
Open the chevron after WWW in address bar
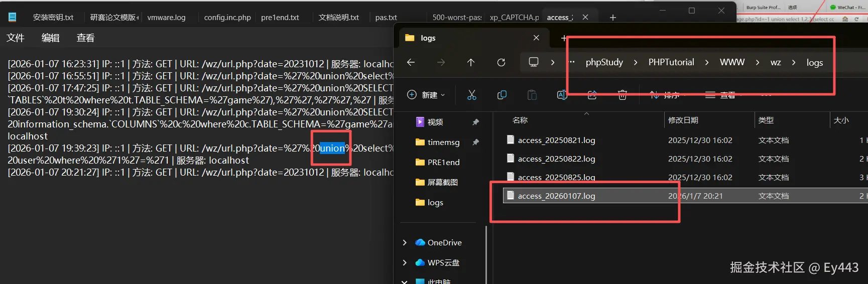(x=757, y=62)
